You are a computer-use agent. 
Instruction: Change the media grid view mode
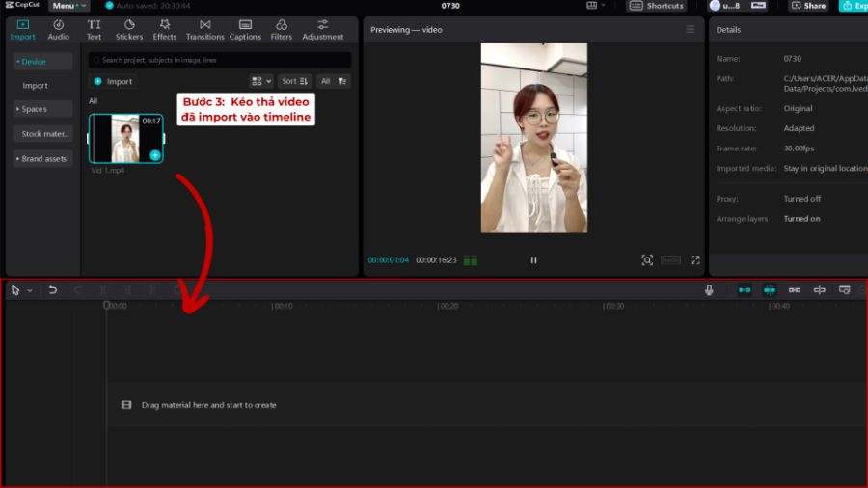(x=261, y=81)
